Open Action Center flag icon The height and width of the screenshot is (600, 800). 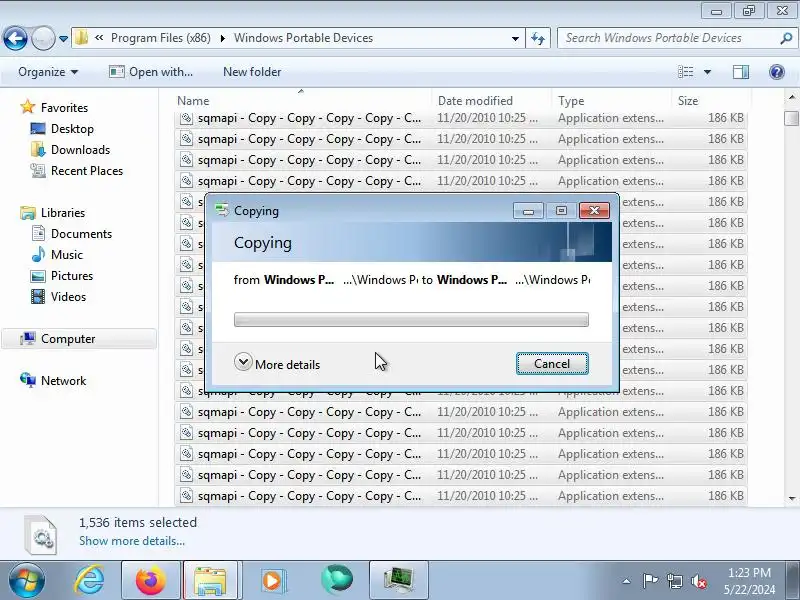649,581
